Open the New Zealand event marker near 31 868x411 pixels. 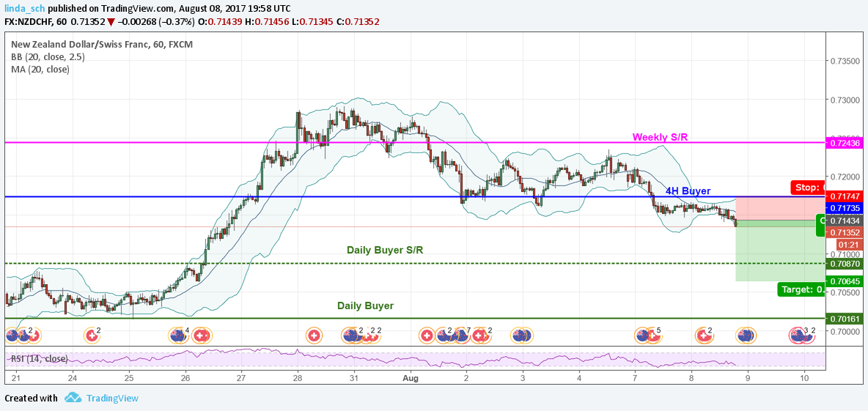tap(350, 335)
